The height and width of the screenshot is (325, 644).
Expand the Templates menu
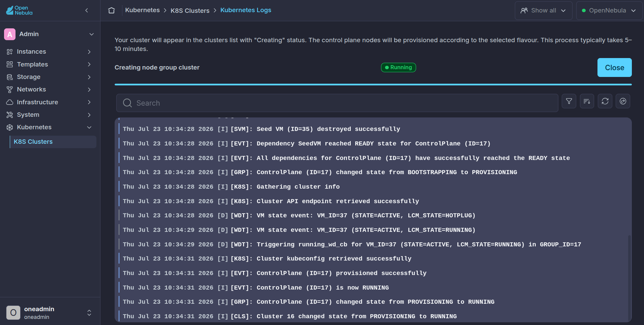click(x=89, y=64)
